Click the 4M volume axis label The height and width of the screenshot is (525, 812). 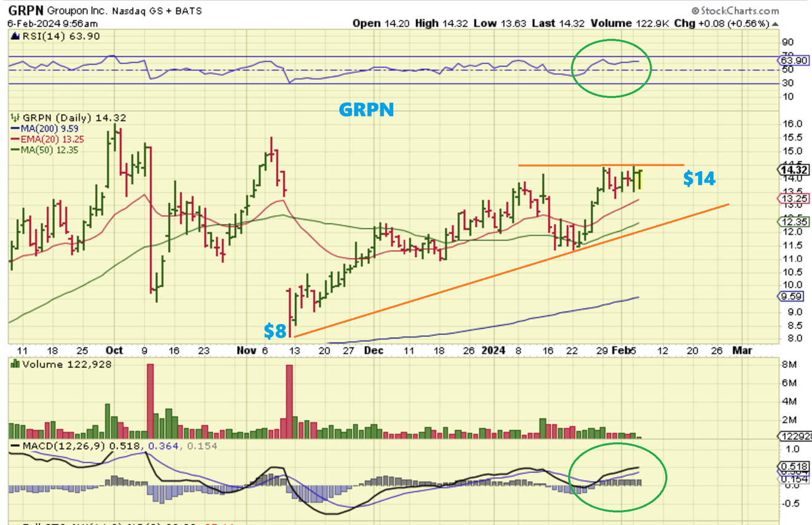pyautogui.click(x=789, y=401)
